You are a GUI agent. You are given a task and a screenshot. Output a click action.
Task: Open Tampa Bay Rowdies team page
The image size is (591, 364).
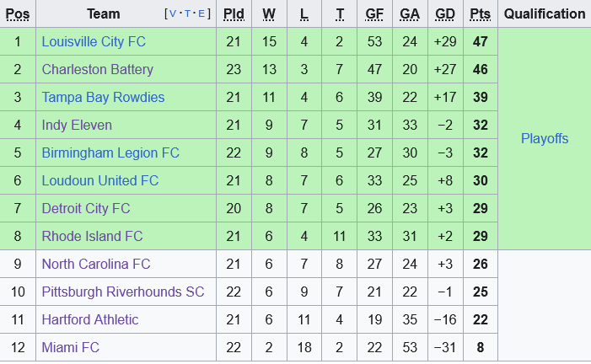pos(103,97)
